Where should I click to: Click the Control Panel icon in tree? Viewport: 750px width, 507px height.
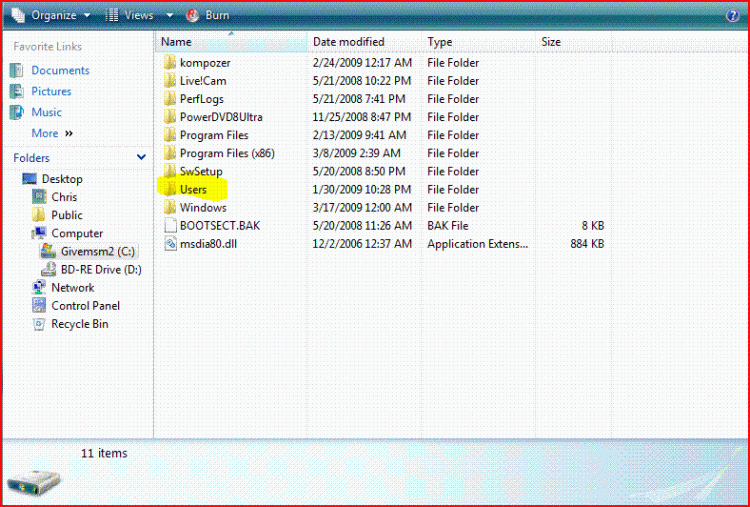pos(39,306)
